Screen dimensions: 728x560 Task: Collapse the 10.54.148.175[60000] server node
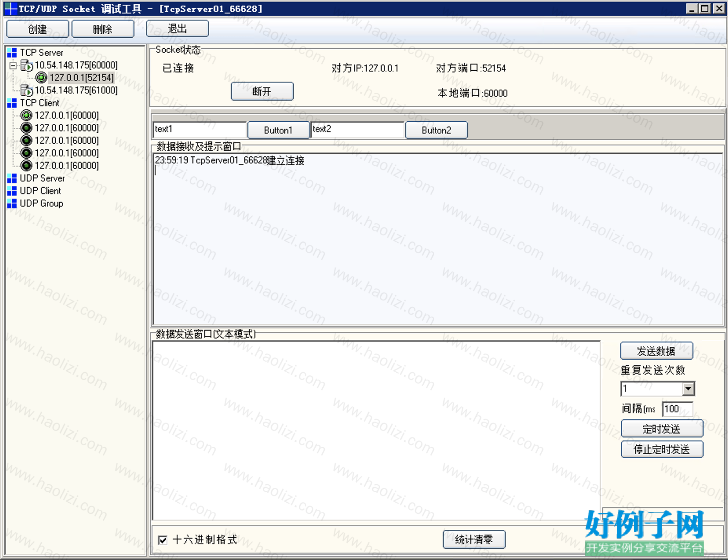pos(13,66)
